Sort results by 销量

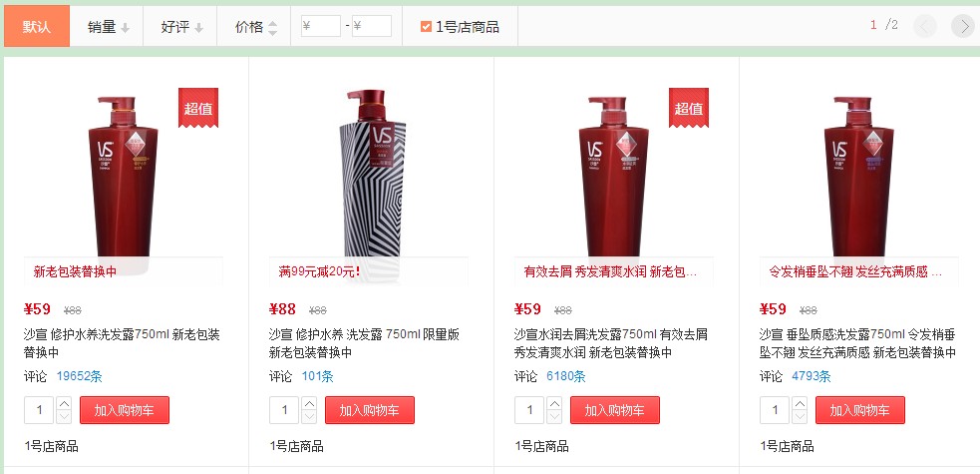pyautogui.click(x=108, y=27)
